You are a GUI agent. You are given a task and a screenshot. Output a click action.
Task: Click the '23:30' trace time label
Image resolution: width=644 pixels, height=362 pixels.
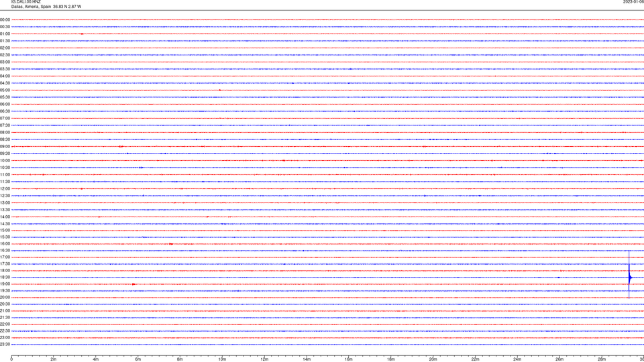(x=5, y=345)
